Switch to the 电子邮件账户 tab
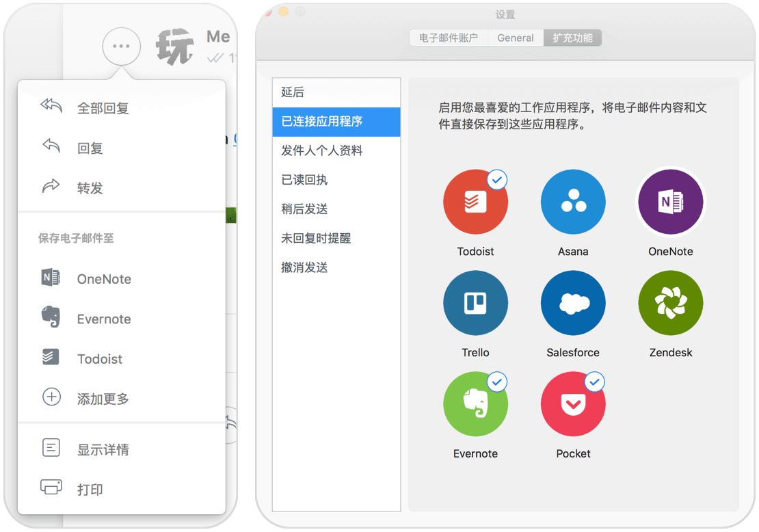Image resolution: width=759 pixels, height=532 pixels. coord(449,38)
